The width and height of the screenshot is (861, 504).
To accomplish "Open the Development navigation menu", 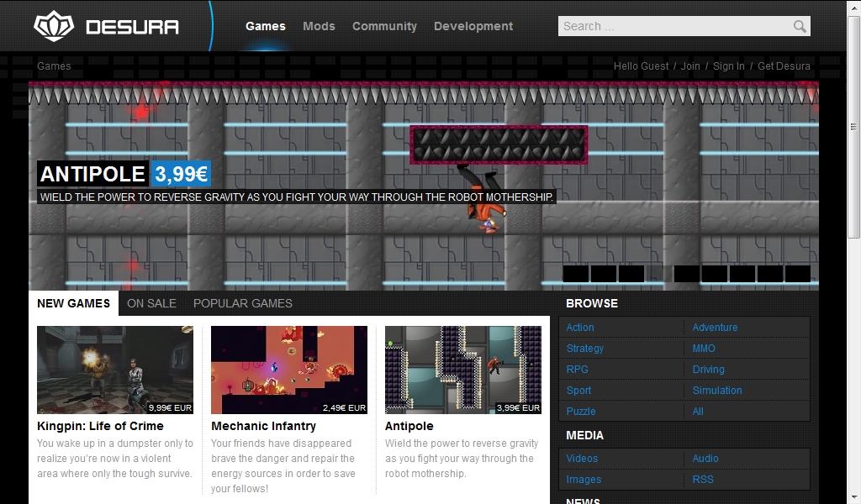I will (x=473, y=26).
